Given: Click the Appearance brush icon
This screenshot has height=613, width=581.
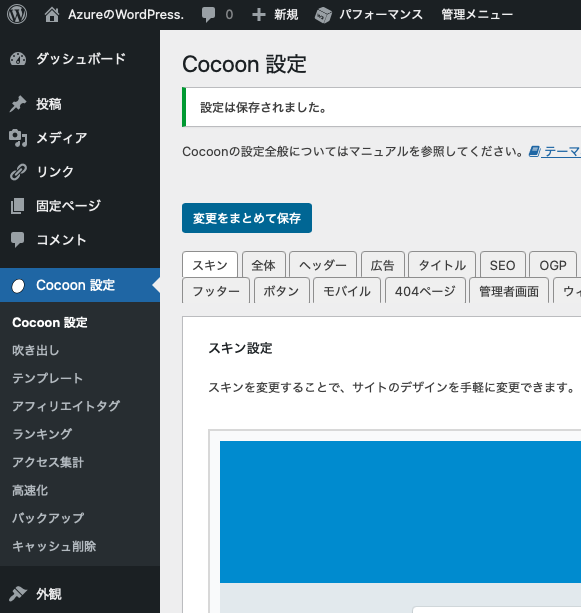Looking at the screenshot, I should (18, 594).
